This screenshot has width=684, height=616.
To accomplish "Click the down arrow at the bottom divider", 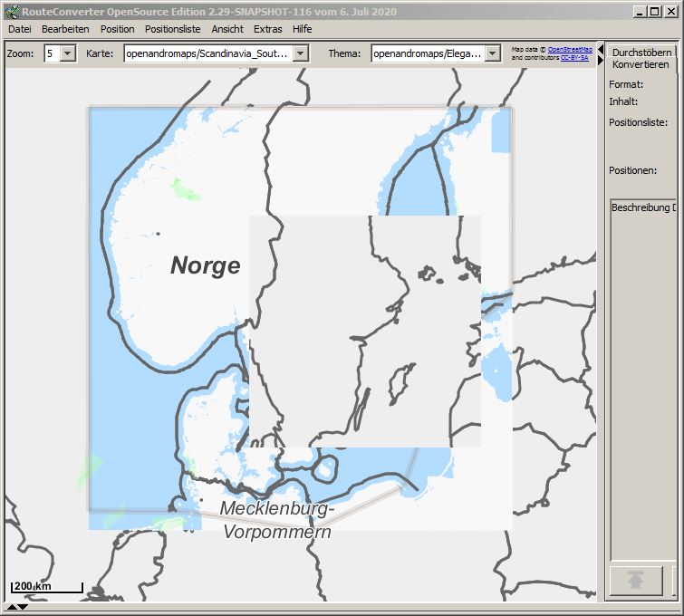I will click(x=23, y=607).
